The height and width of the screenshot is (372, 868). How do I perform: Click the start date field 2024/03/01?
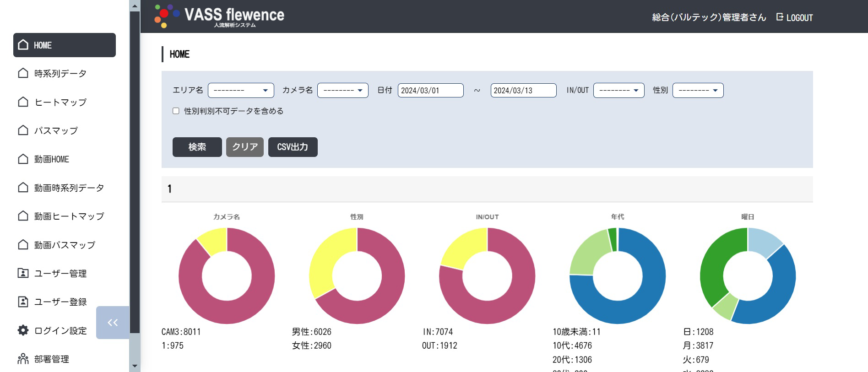(x=430, y=91)
